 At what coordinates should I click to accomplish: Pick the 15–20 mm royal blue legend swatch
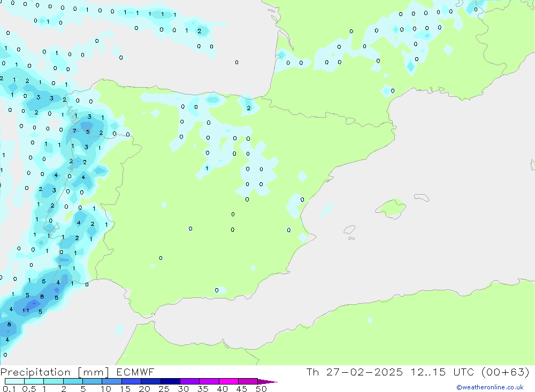132,381
